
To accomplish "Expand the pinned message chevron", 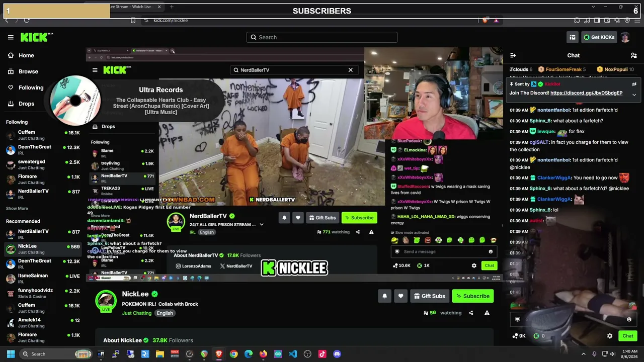I will click(x=634, y=94).
